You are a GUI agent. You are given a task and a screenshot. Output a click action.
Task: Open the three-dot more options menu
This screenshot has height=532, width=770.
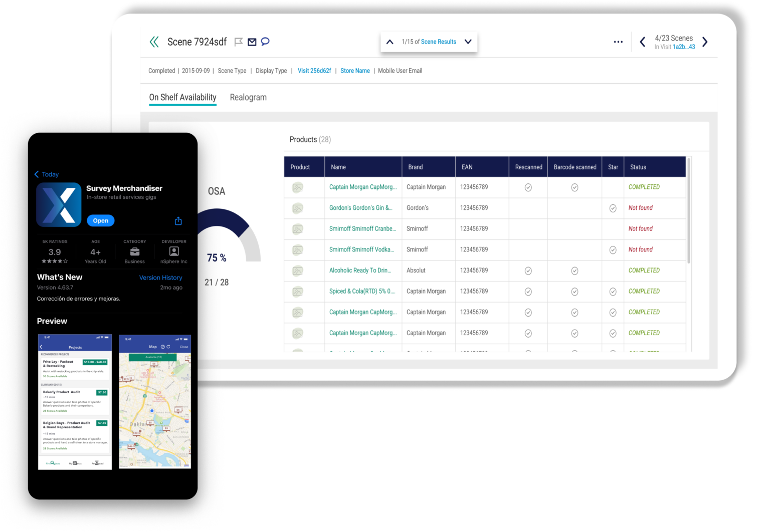pyautogui.click(x=618, y=42)
